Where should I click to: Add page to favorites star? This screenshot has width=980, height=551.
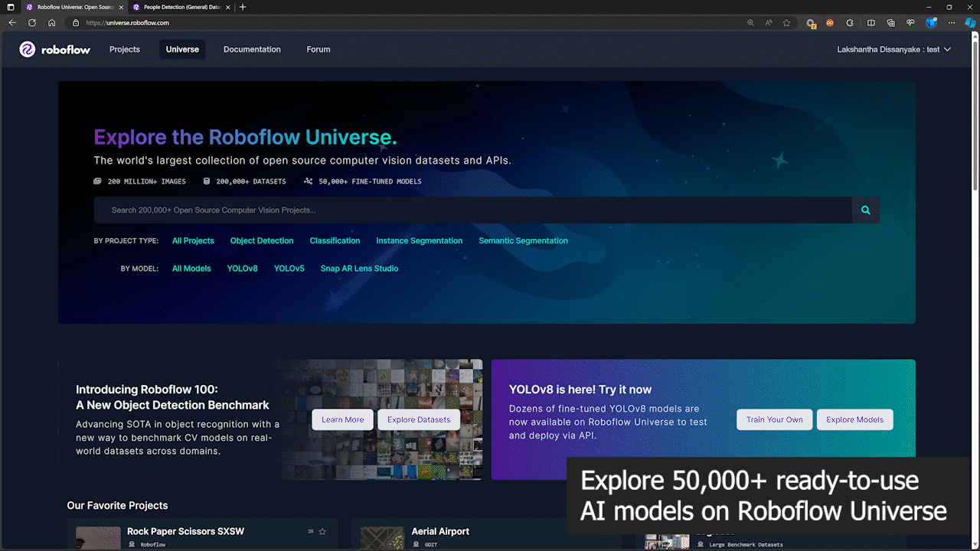(786, 23)
